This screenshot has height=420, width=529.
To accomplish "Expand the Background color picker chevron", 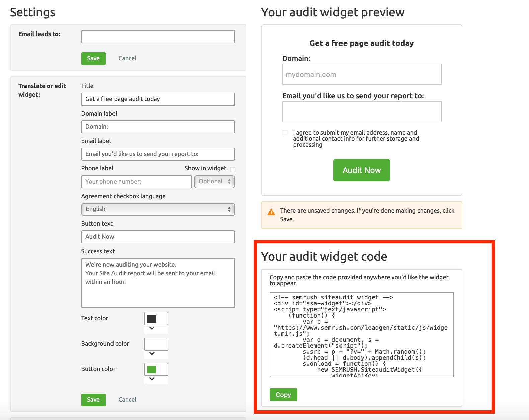I will click(x=152, y=354).
